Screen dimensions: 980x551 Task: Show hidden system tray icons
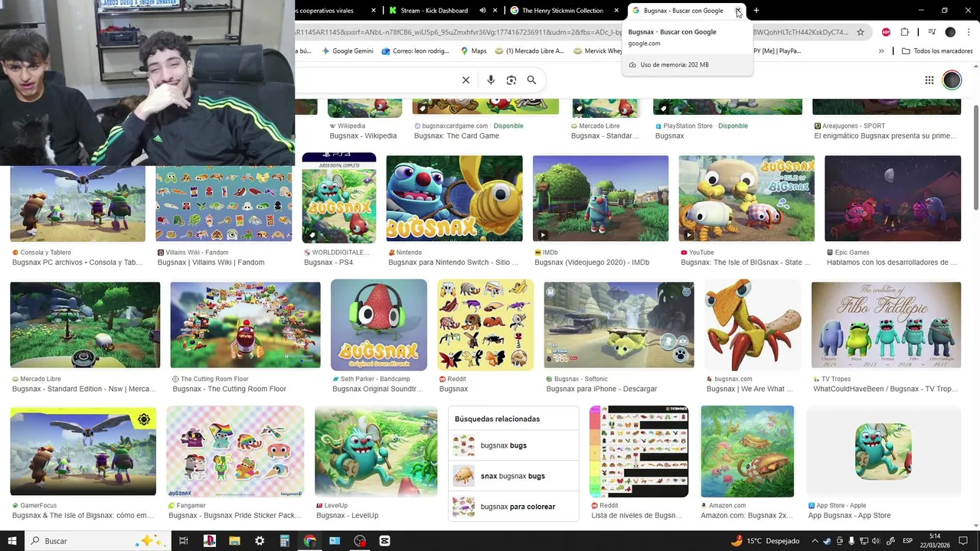click(813, 541)
